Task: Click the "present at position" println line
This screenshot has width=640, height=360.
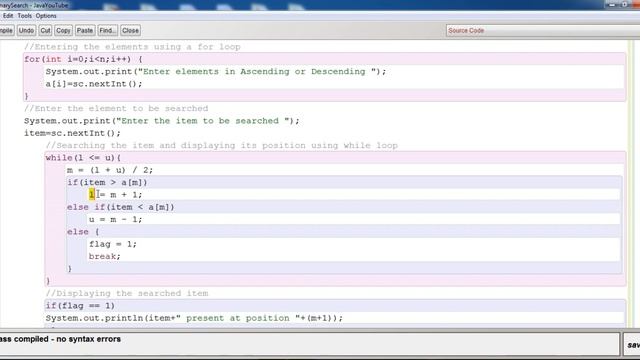Action: pos(194,318)
